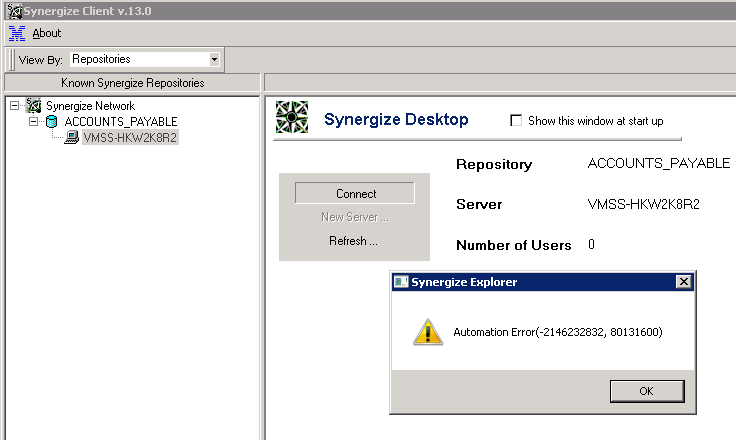
Task: Close the Synergize Explorer dialog with X
Action: [683, 281]
